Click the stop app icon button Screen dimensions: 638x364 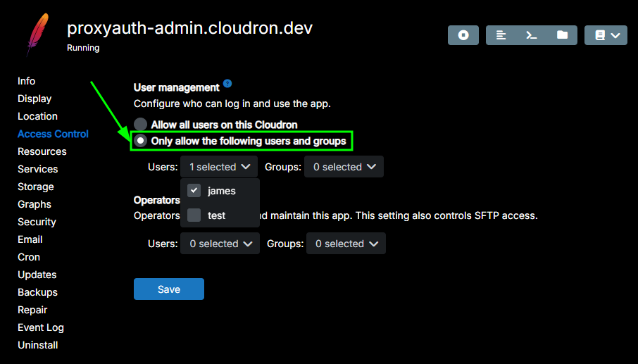click(463, 35)
